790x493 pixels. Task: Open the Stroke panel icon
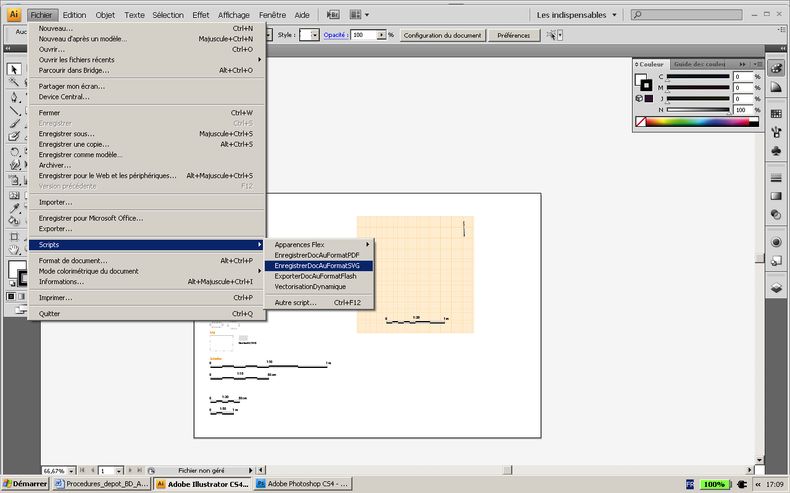tap(776, 178)
